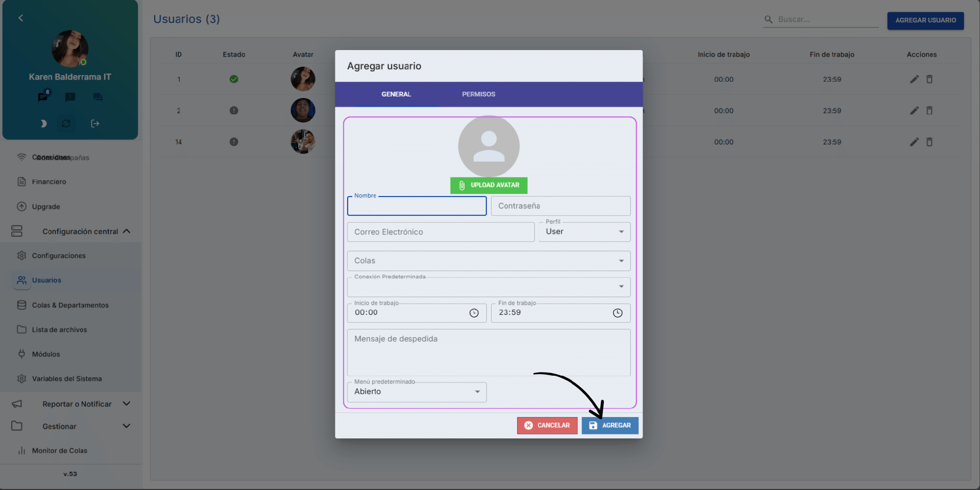Expand the Reportar o Notificar section
Image resolution: width=980 pixels, height=490 pixels.
[127, 404]
